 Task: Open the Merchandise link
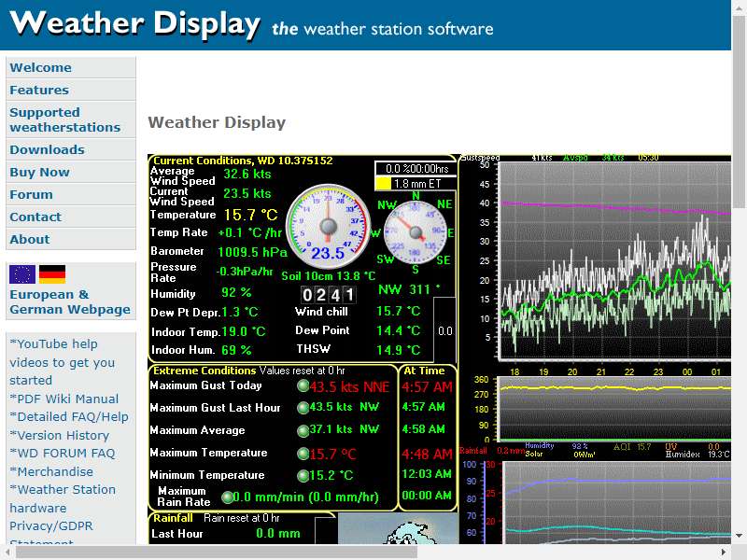pyautogui.click(x=51, y=471)
